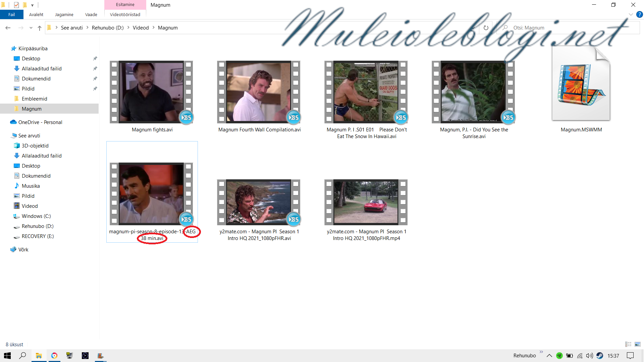Screen dimensions: 644x362
Task: Select Rehunubo (D:) drive in sidebar
Action: (x=37, y=226)
